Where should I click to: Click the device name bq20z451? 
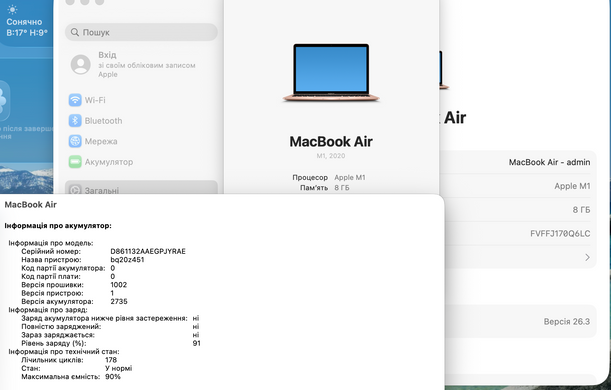point(127,259)
